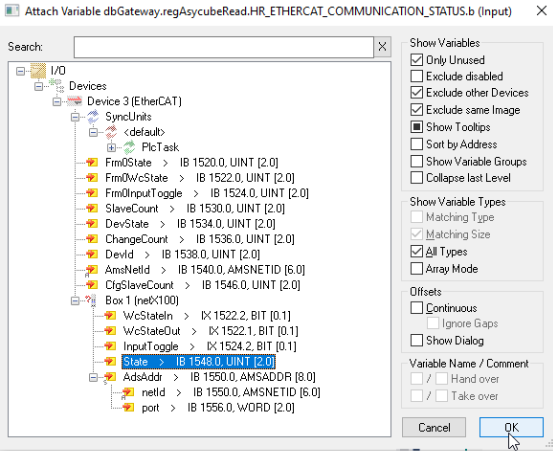Expand the PlcTask tree node

111,147
